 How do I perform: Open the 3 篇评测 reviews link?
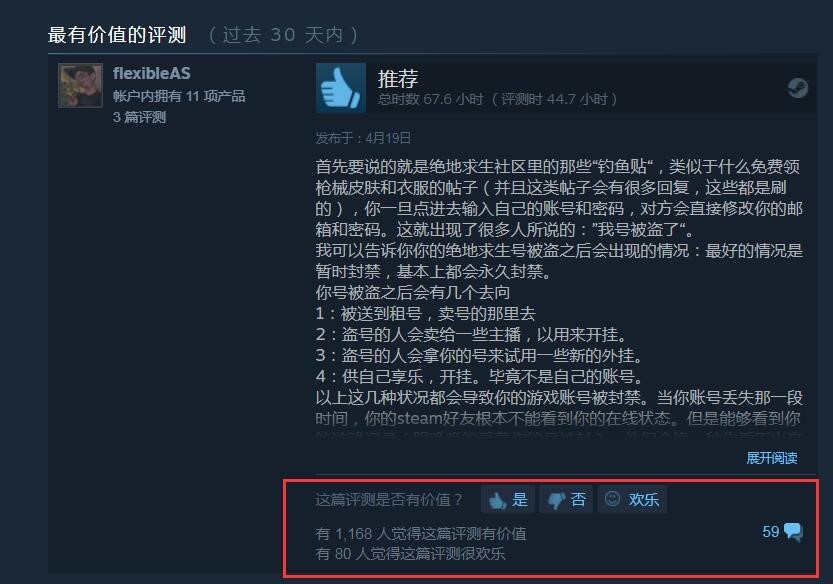(139, 117)
